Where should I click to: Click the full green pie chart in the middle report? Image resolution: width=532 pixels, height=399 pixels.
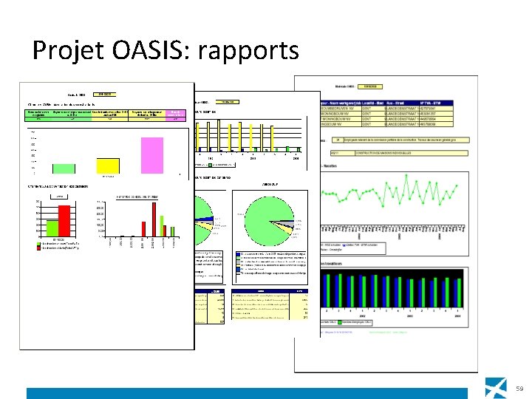click(x=270, y=221)
